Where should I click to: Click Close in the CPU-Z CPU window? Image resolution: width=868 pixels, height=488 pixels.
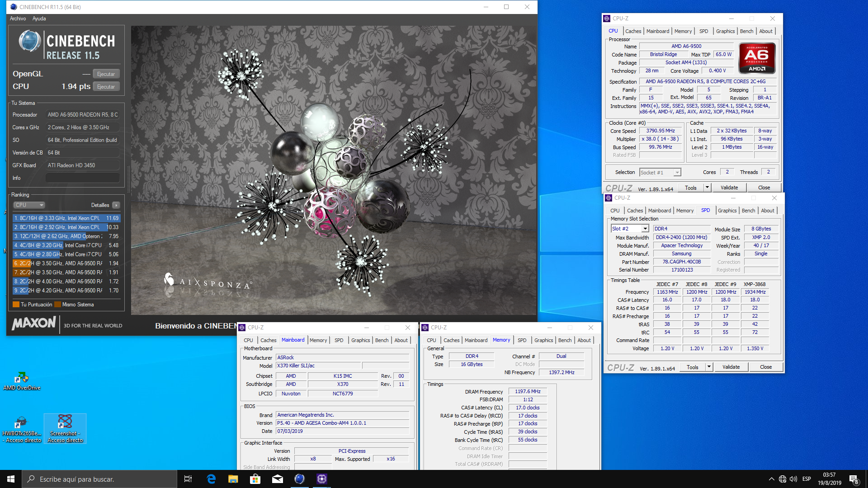click(x=764, y=188)
